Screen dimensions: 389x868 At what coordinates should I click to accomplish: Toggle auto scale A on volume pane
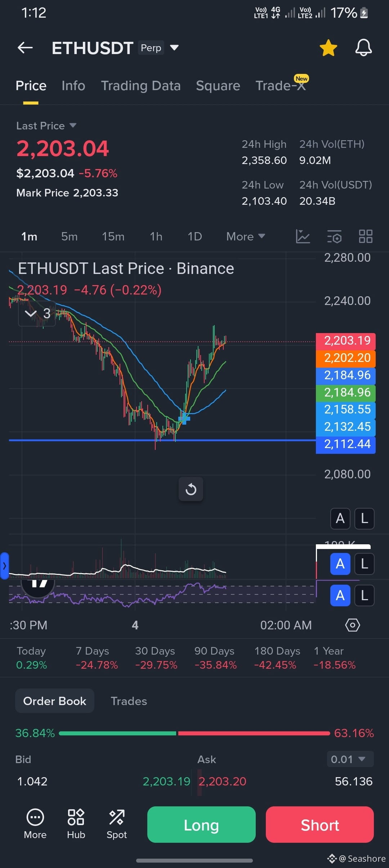(x=340, y=564)
